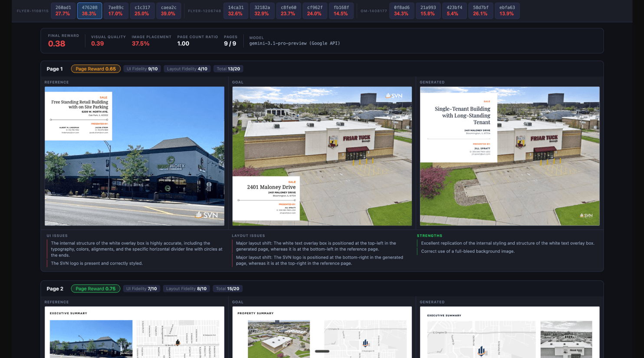Image resolution: width=644 pixels, height=358 pixels.
Task: Click the Page 1 heading
Action: (55, 69)
